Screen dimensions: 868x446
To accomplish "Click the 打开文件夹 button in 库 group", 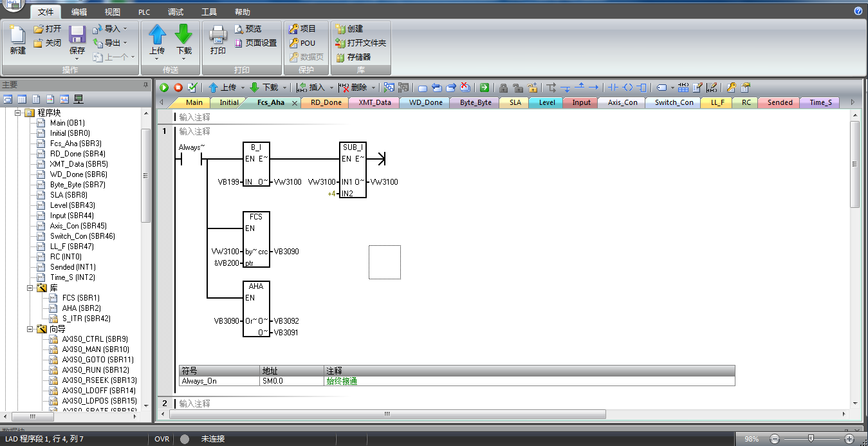I will [360, 43].
